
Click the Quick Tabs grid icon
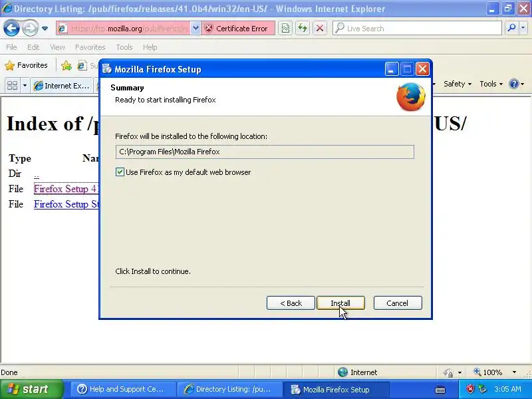(x=12, y=86)
